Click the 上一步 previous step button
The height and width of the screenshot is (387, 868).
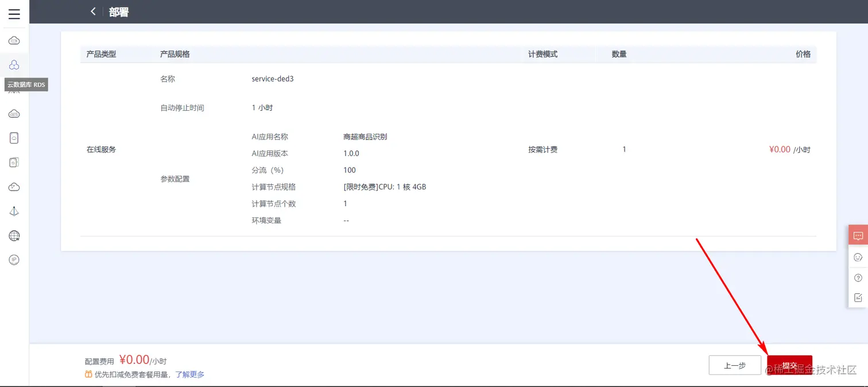coord(735,365)
